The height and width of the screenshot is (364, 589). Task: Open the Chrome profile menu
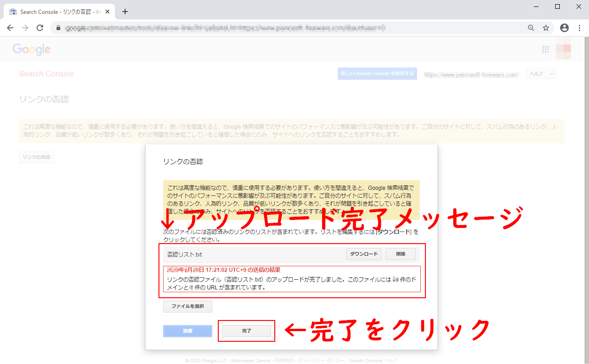[564, 28]
